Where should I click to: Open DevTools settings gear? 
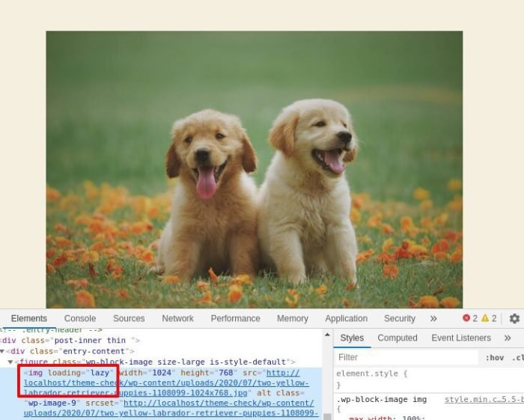pyautogui.click(x=514, y=318)
